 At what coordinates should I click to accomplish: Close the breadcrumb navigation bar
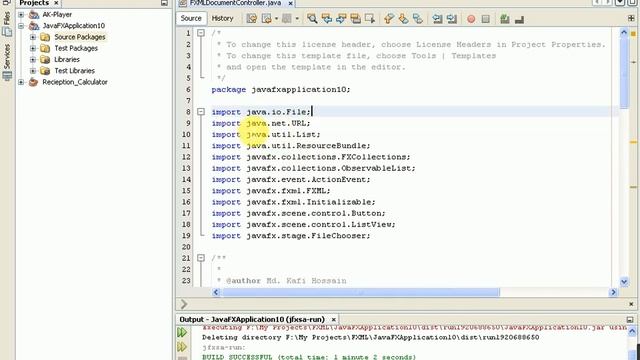point(631,304)
